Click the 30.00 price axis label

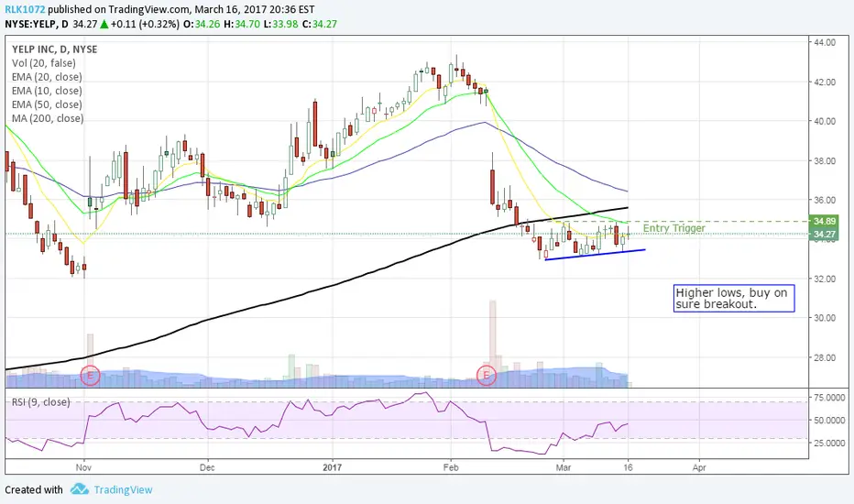(x=825, y=318)
